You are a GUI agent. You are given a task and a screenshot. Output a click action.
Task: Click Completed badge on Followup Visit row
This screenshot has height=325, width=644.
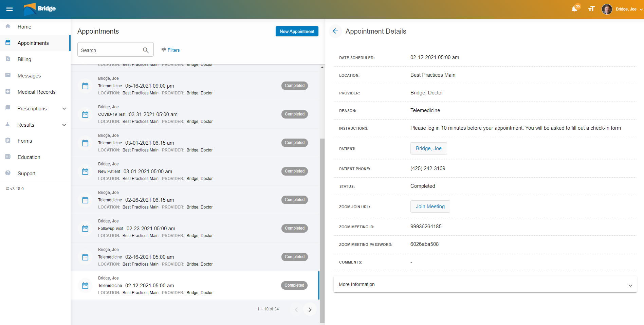point(295,228)
